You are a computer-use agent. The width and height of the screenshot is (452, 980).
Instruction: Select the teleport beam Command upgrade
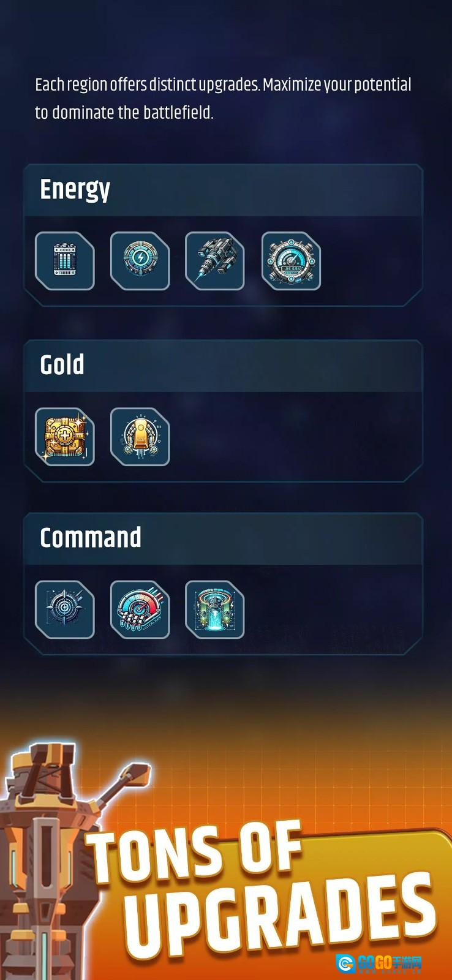(x=215, y=609)
